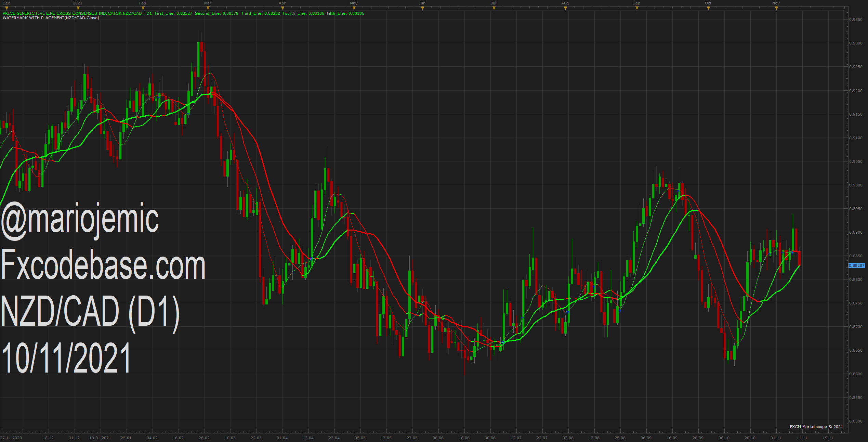
Task: Click the FXCM Marketscope © 2021 text
Action: coord(816,427)
